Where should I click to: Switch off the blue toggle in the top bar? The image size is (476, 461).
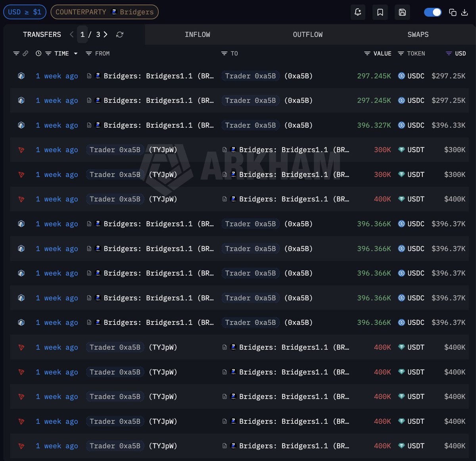pos(433,12)
